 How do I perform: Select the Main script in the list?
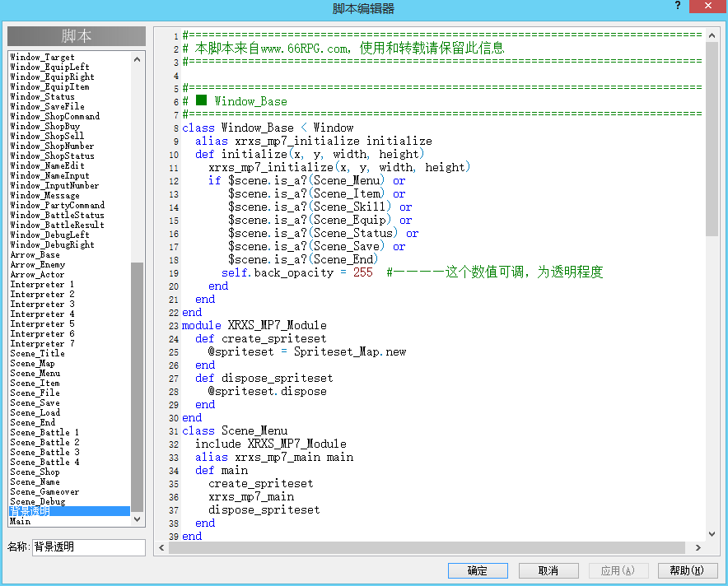point(21,521)
